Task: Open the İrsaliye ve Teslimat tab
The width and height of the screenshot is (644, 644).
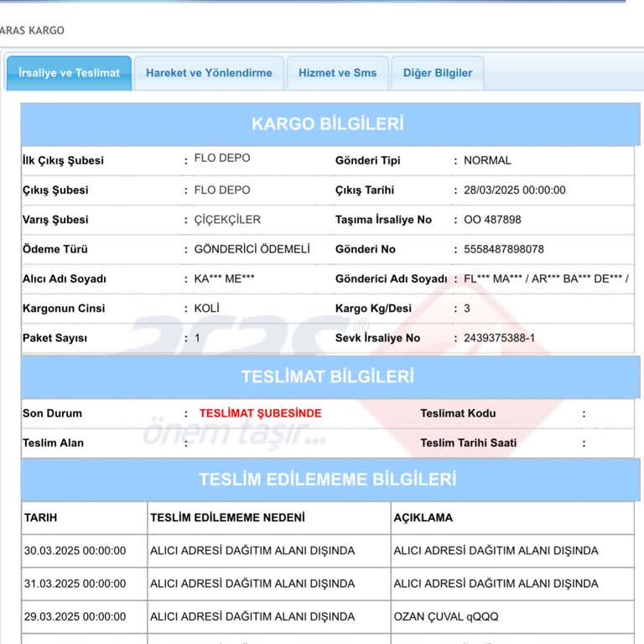Action: [69, 73]
